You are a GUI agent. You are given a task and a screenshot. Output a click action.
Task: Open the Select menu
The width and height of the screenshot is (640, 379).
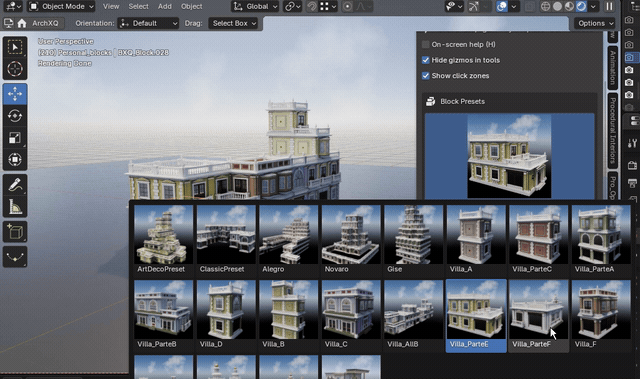(138, 7)
